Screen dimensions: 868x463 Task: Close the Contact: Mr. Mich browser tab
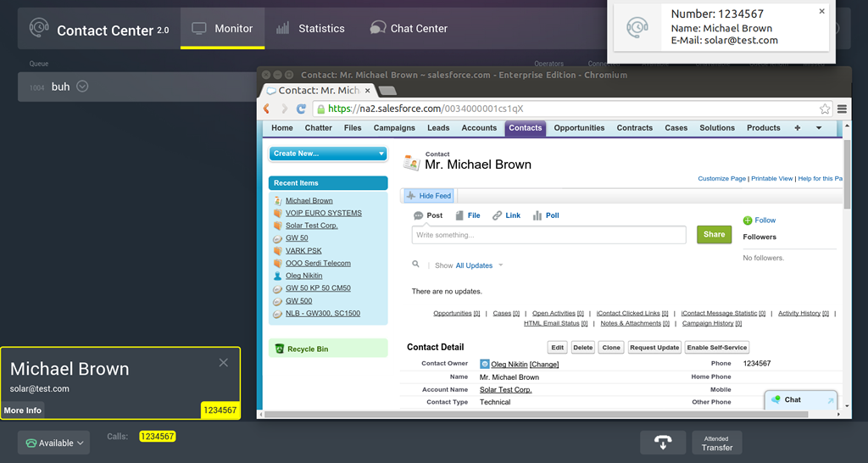pos(368,90)
